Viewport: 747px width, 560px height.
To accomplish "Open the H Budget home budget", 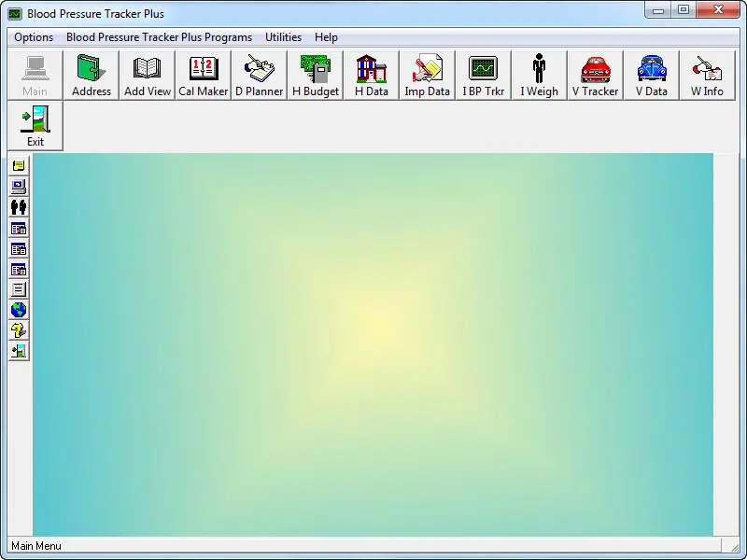I will (x=316, y=76).
